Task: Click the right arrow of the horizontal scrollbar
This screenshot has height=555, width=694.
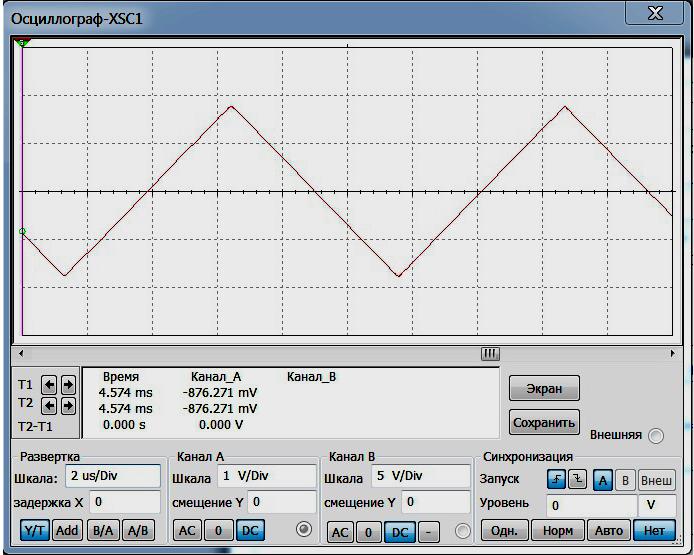Action: point(672,353)
